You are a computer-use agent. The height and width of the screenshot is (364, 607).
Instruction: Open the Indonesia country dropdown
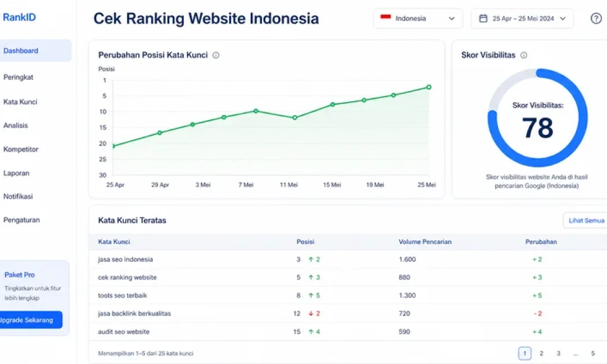pos(418,18)
